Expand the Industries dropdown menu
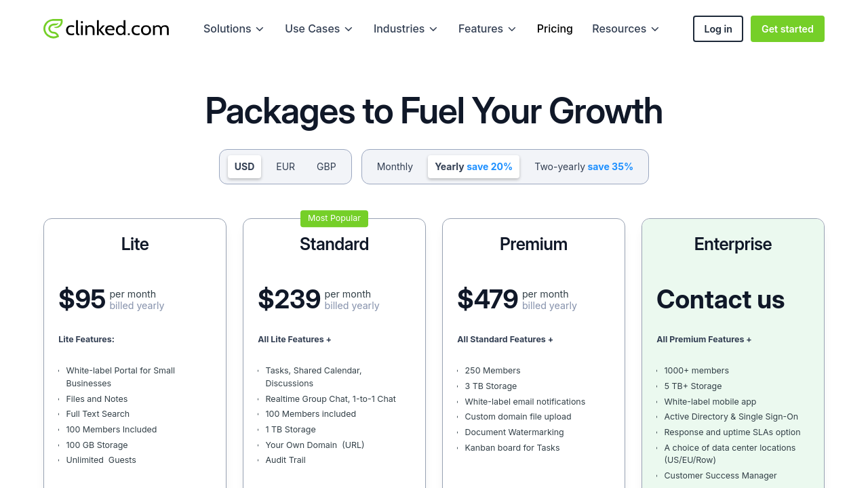The image size is (868, 488). 399,29
